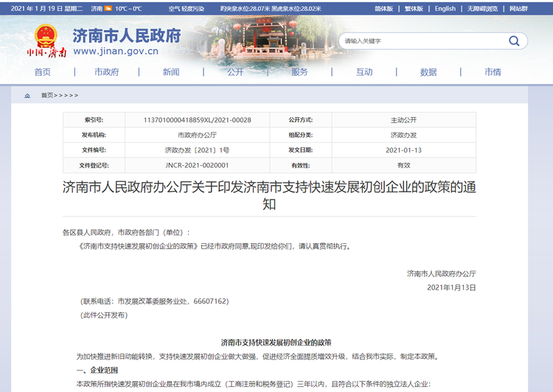
Task: Open the 市政府 navigation menu
Action: (107, 72)
